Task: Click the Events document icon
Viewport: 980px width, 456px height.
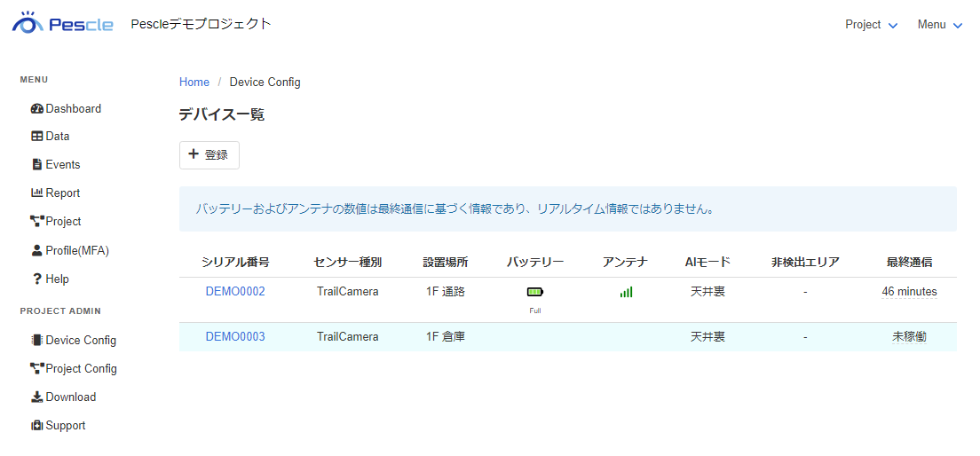Action: (x=37, y=164)
